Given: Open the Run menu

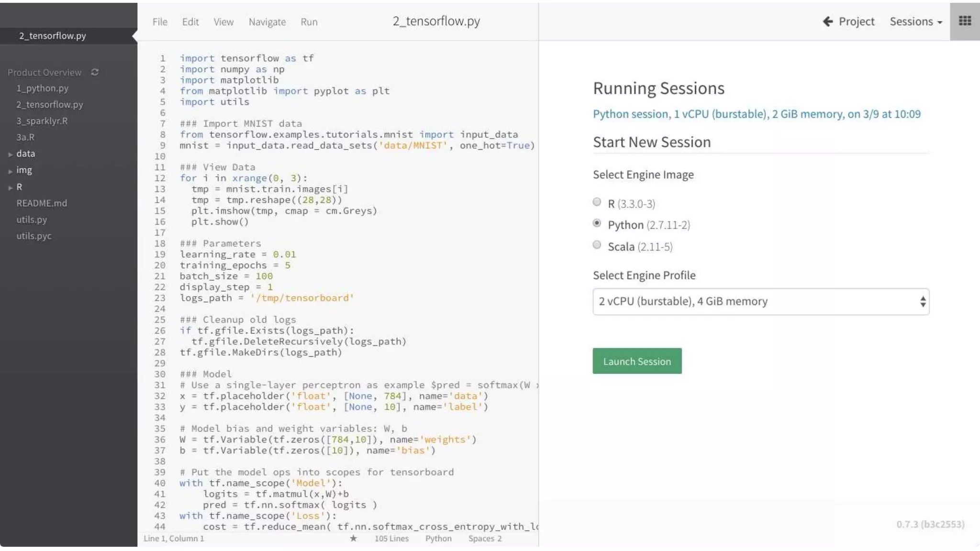Looking at the screenshot, I should [309, 22].
